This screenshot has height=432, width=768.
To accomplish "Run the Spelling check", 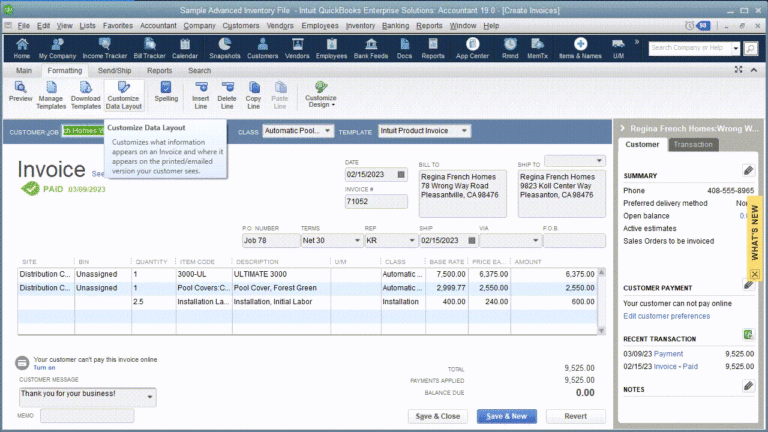I will tap(166, 92).
